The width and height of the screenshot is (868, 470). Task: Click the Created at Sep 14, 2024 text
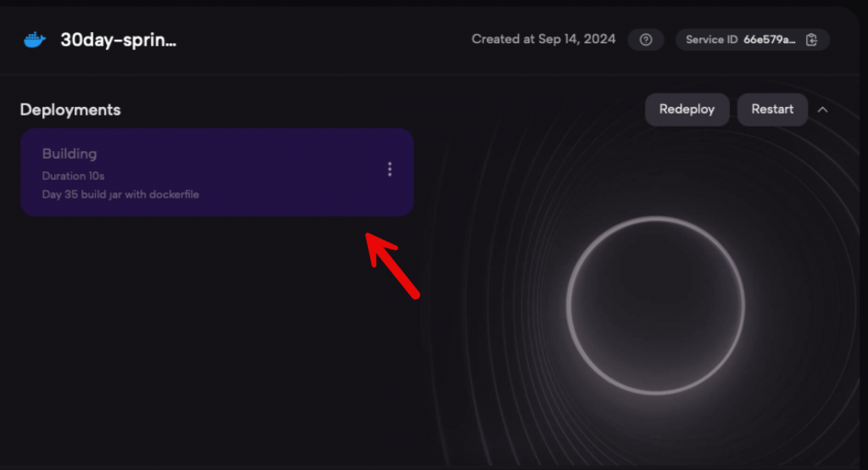[x=543, y=39]
